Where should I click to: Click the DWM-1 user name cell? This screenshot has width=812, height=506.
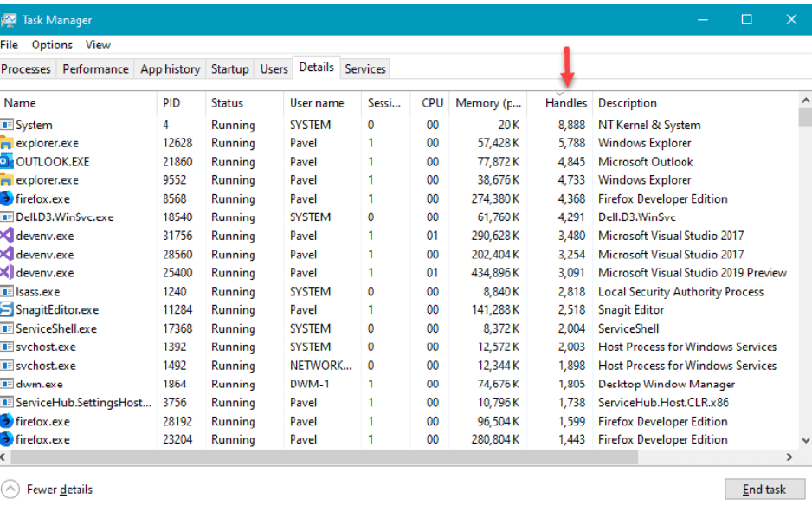pyautogui.click(x=309, y=384)
